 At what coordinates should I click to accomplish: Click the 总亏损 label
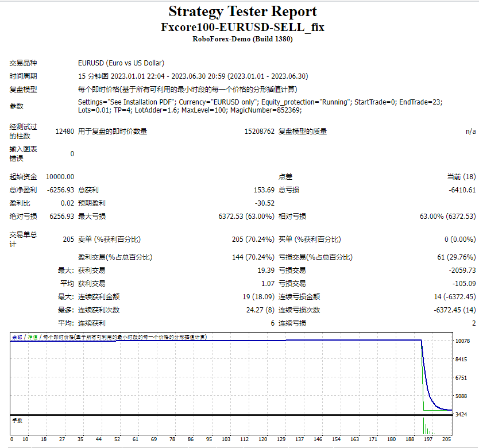[x=289, y=190]
